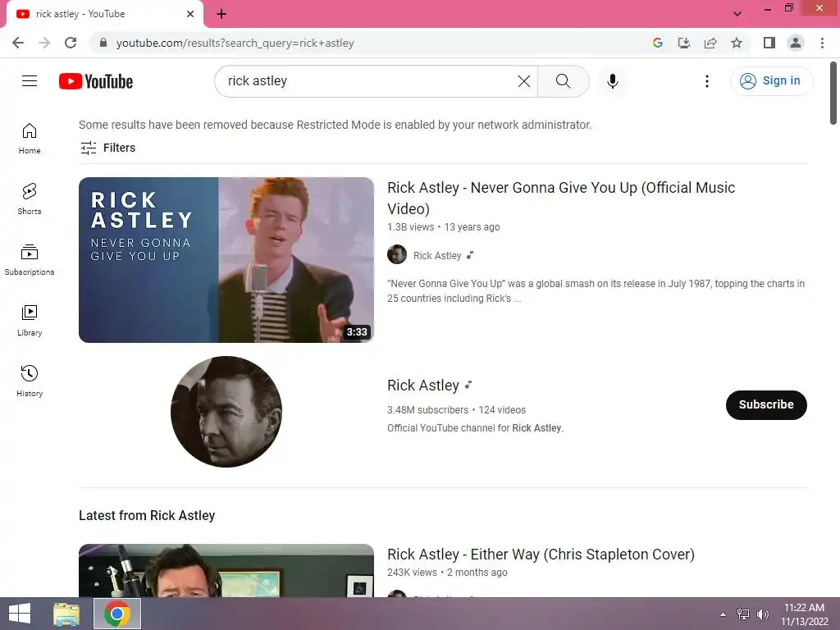Open the Filters options

(x=107, y=148)
